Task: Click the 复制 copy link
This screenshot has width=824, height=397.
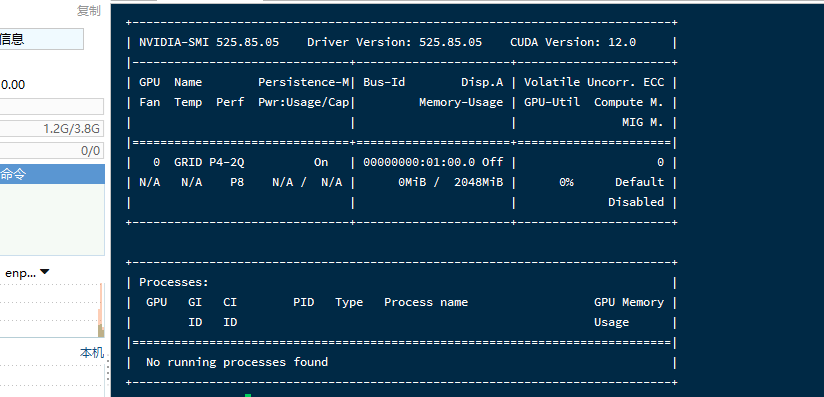Action: click(88, 11)
